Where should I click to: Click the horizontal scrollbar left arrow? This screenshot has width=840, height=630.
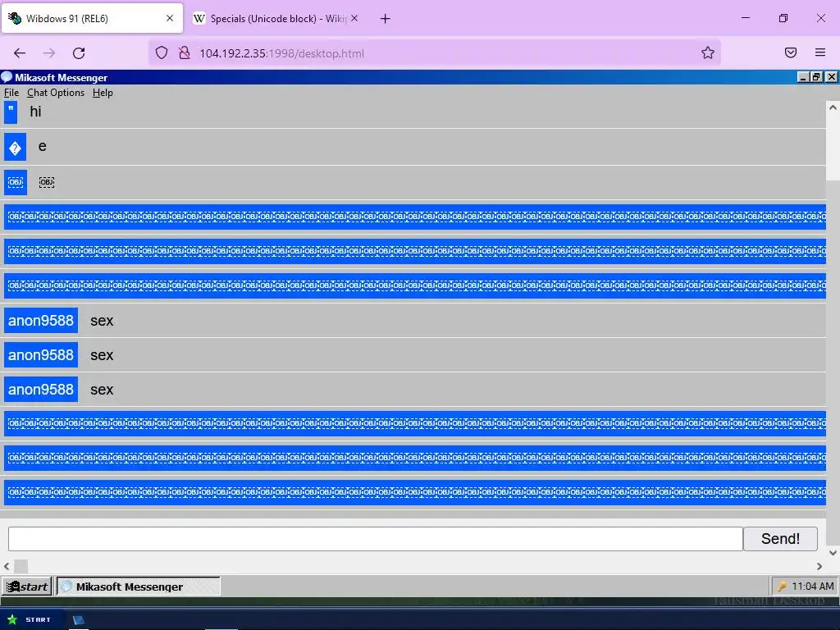pos(7,566)
